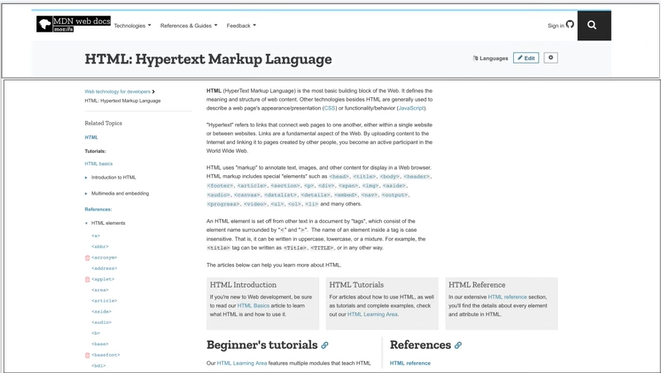Open the <address> element sidebar link

(x=104, y=268)
